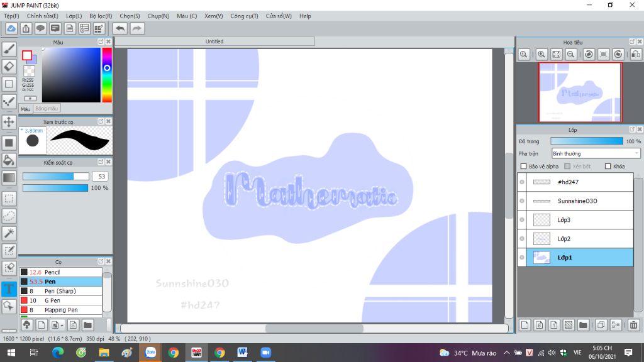
Task: Select the Eraser tool
Action: click(9, 67)
